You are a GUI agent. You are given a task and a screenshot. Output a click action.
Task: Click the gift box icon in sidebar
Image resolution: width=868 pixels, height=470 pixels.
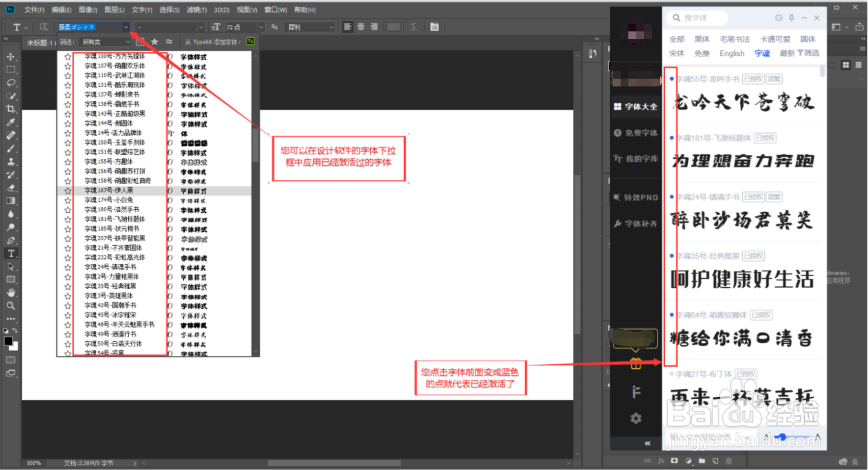point(636,364)
